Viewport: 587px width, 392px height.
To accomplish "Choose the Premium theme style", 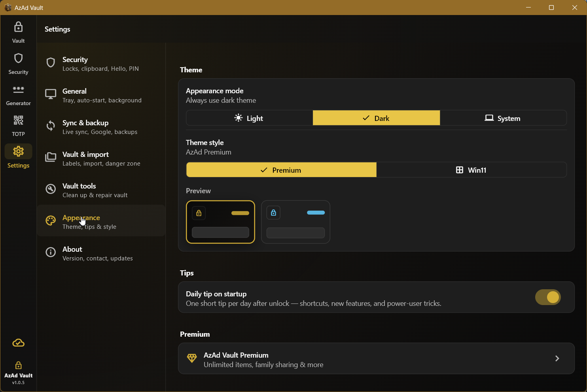I will (281, 170).
